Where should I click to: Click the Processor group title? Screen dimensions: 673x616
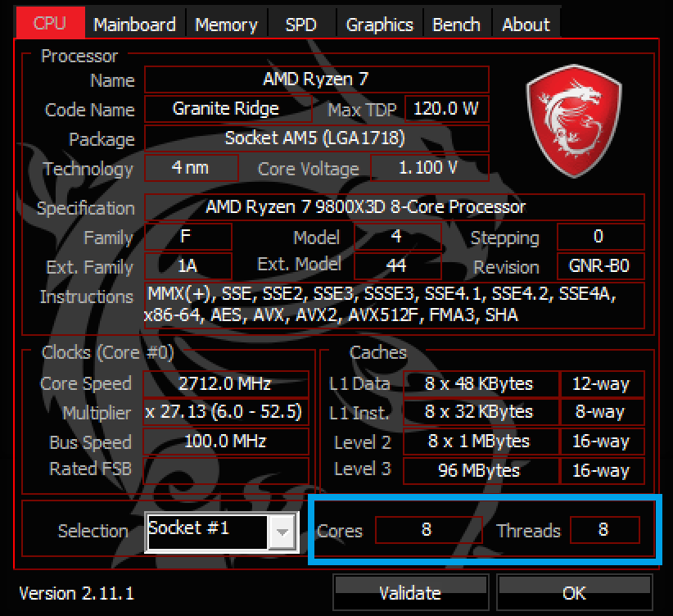tap(79, 57)
